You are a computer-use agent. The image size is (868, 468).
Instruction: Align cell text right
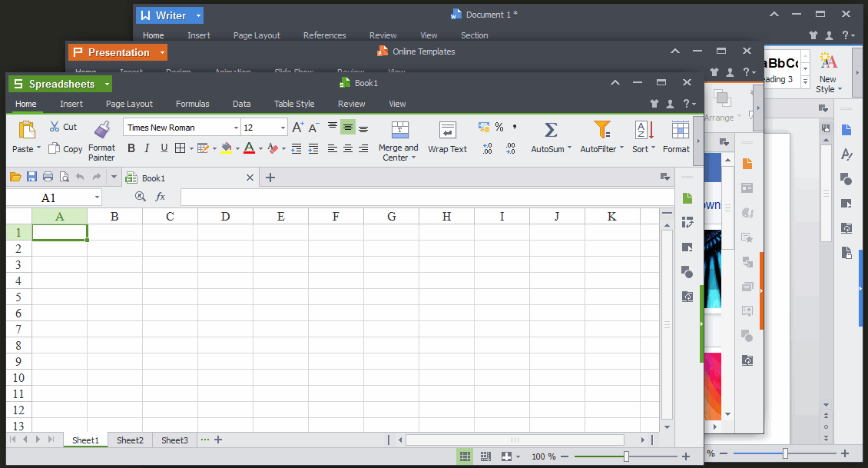tap(363, 148)
